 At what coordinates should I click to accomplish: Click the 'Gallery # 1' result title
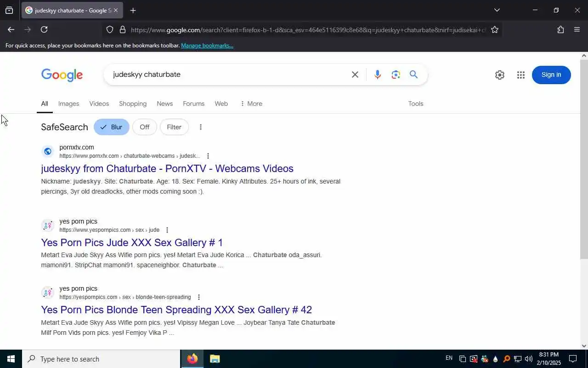[x=132, y=242]
